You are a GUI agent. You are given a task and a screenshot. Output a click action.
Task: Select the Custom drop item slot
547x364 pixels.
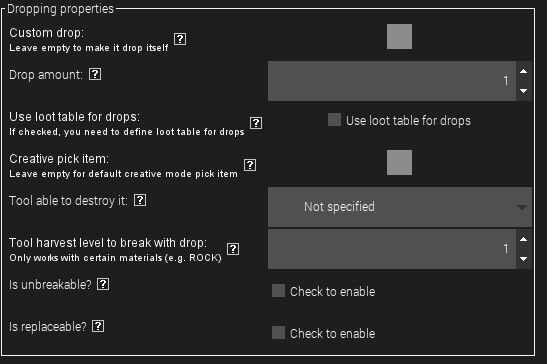click(x=399, y=37)
